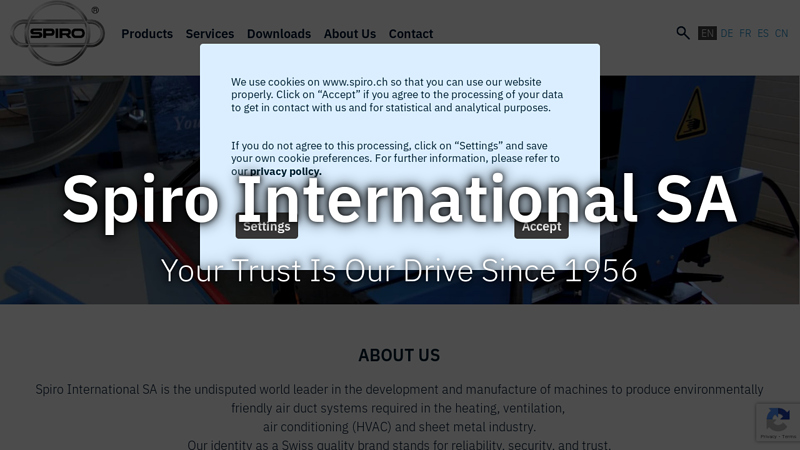Open the search magnifier icon

[683, 33]
